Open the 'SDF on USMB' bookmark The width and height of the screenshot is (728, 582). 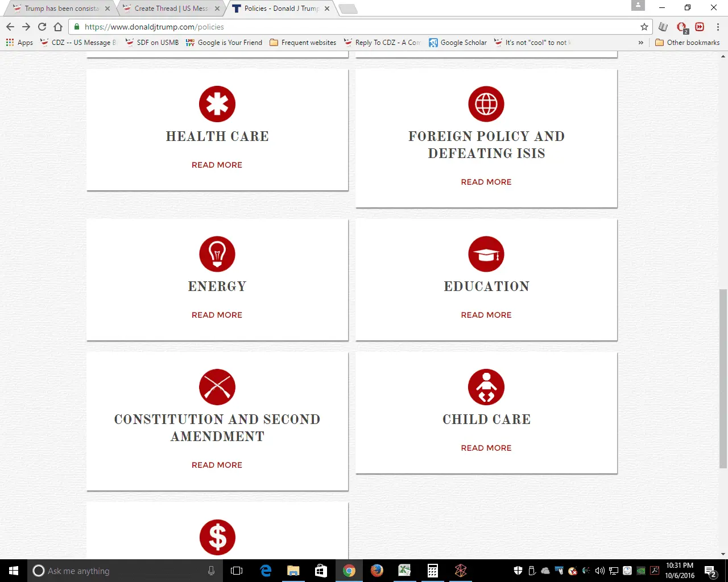(x=152, y=43)
